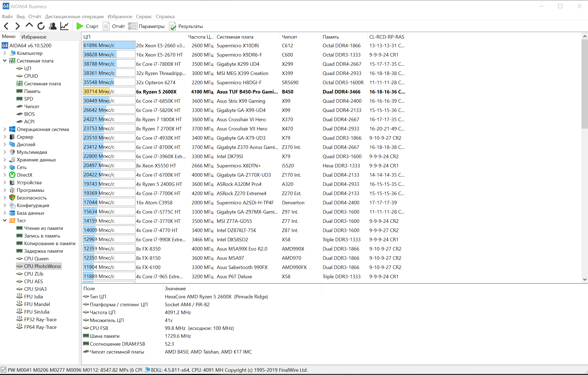Toggle the status bar checkbox
The height and width of the screenshot is (375, 588).
pyautogui.click(x=4, y=370)
